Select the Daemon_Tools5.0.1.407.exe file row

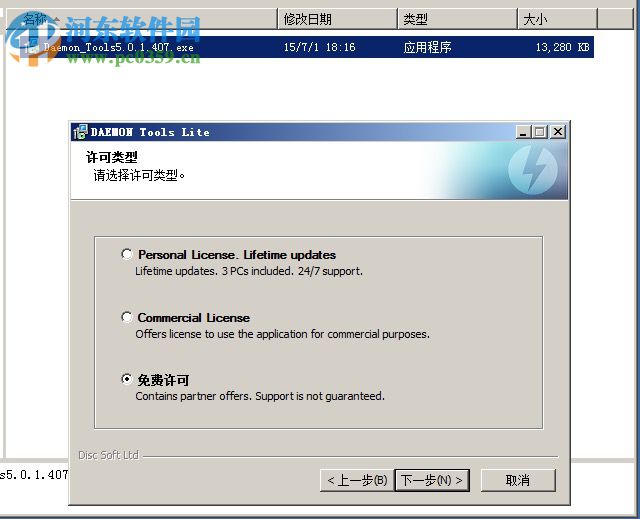[x=300, y=47]
